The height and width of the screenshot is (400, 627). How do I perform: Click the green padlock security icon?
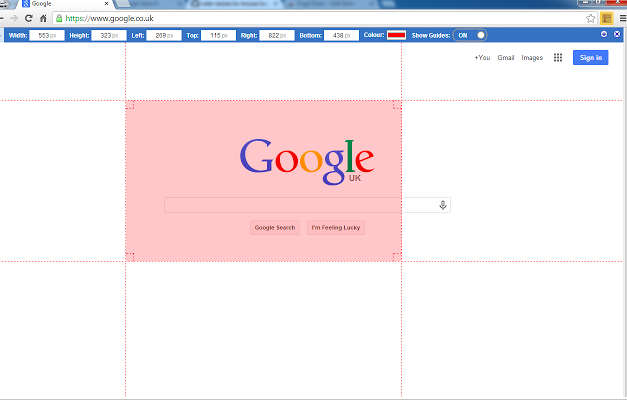(59, 18)
